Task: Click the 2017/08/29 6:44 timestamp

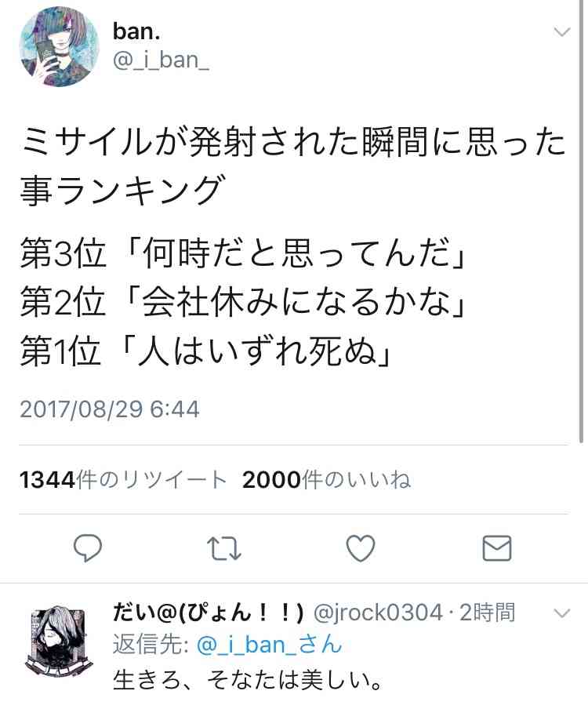Action: point(110,409)
